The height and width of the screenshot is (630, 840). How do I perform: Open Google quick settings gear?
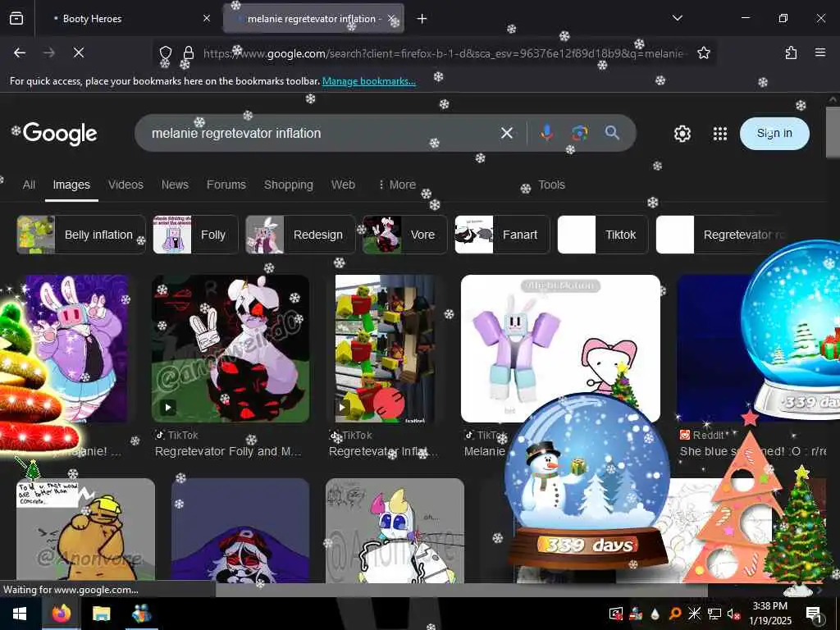(x=682, y=134)
